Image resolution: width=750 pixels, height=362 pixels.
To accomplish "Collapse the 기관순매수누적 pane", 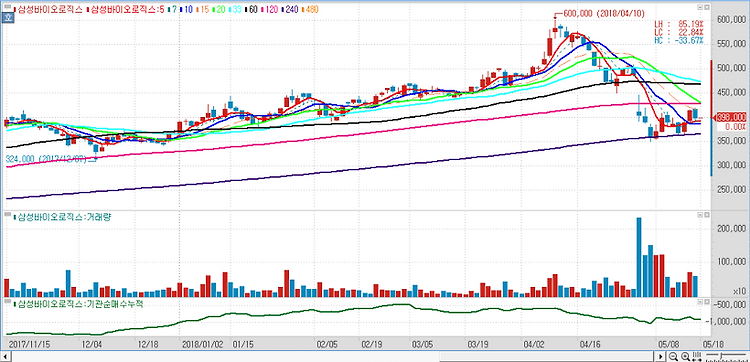I will 700,302.
